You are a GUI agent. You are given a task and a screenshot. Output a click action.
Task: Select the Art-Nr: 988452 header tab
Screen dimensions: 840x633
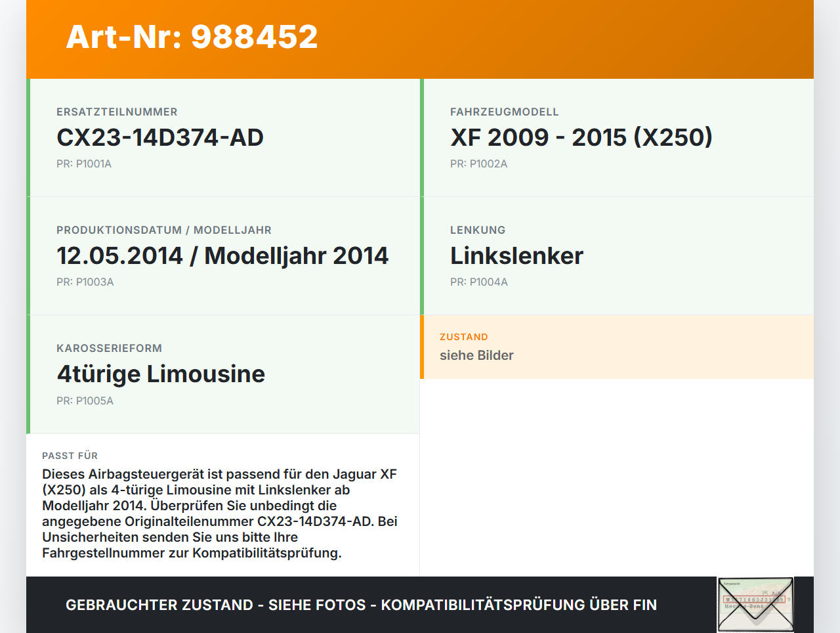tap(192, 37)
